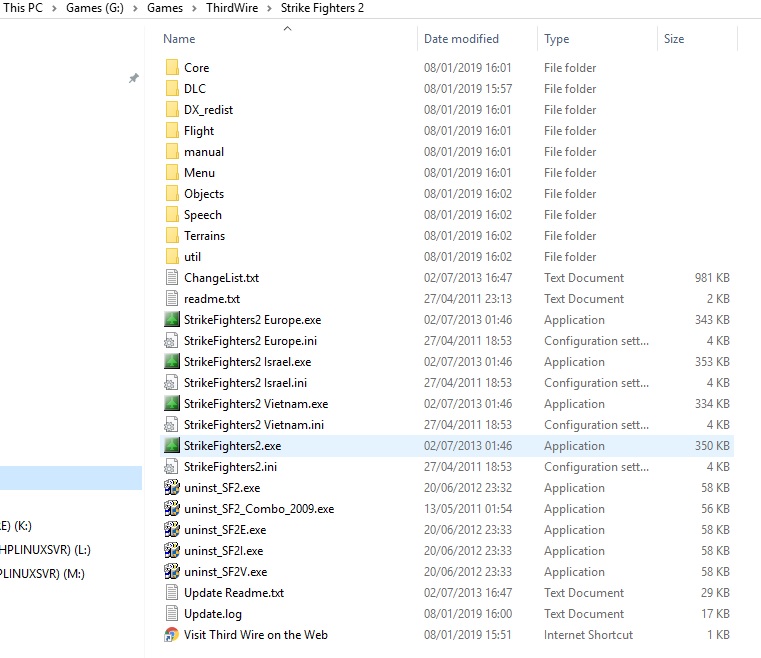Expand the chevron after This PC
The height and width of the screenshot is (658, 761).
(54, 8)
